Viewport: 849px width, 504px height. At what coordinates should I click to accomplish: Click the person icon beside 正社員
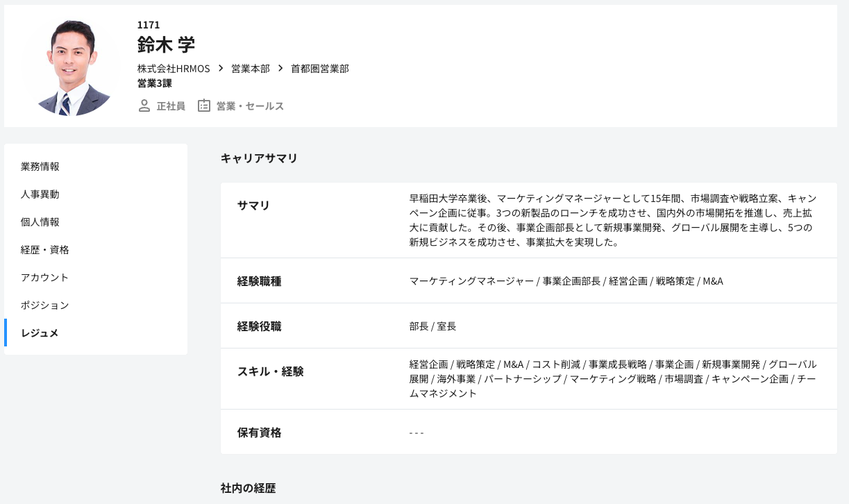click(x=143, y=106)
